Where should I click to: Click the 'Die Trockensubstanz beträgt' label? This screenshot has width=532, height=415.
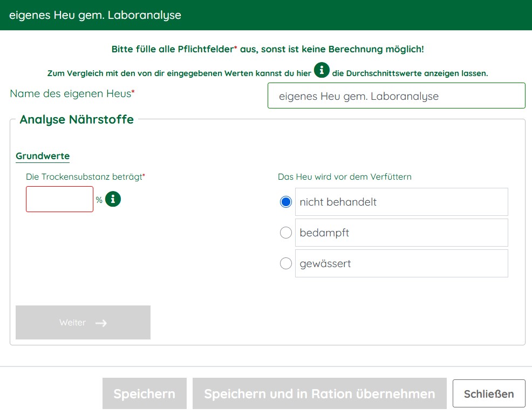click(x=85, y=176)
